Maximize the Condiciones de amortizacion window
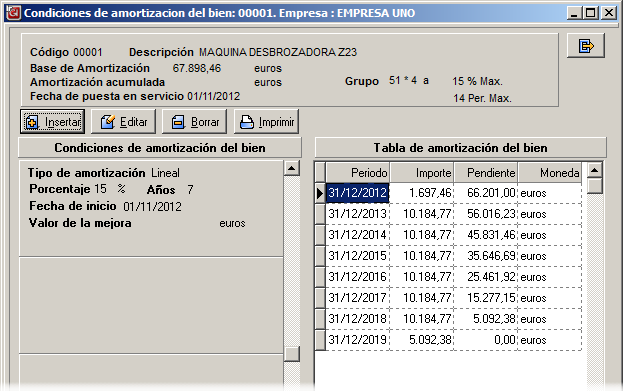Viewport: 623px width, 391px height. (x=591, y=13)
